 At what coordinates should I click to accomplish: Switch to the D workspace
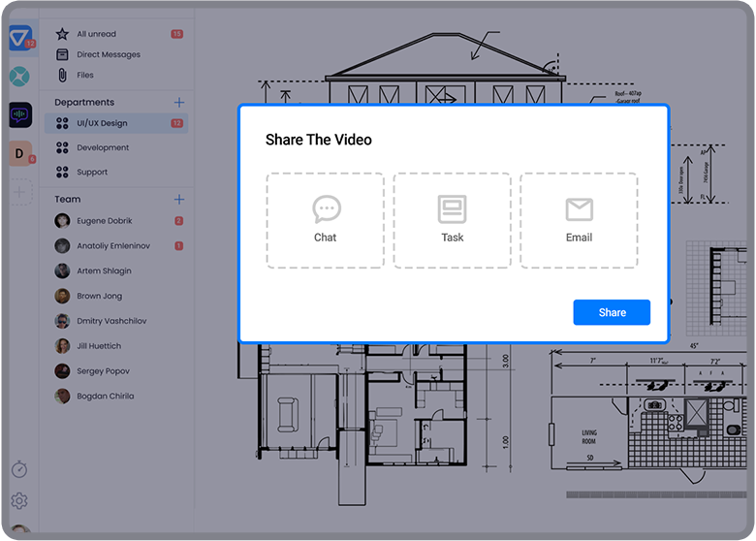[19, 153]
